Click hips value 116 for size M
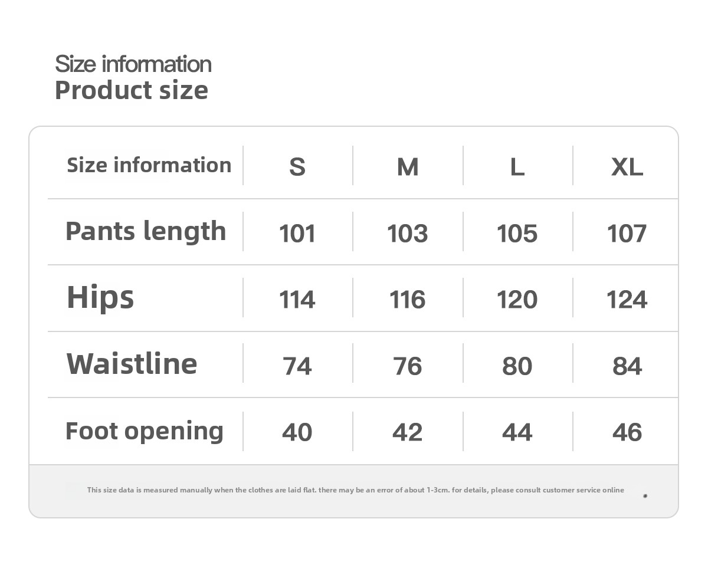This screenshot has height=588, width=708. (x=408, y=300)
